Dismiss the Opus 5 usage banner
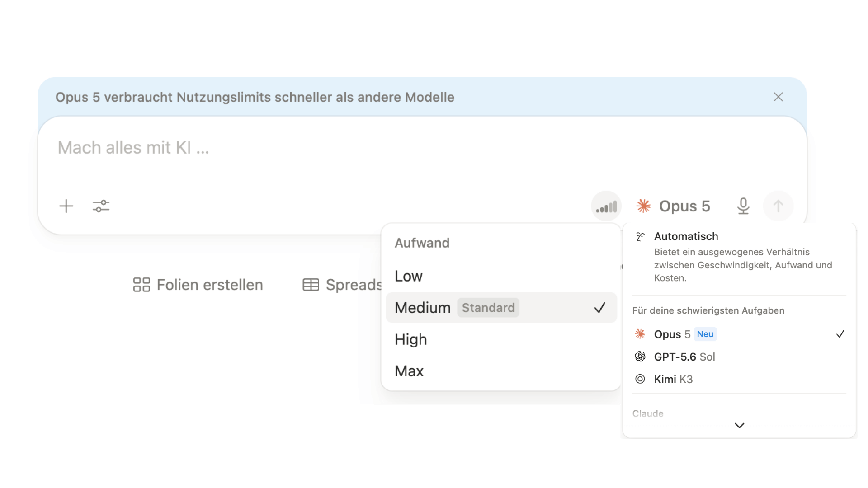The height and width of the screenshot is (488, 868). 778,97
